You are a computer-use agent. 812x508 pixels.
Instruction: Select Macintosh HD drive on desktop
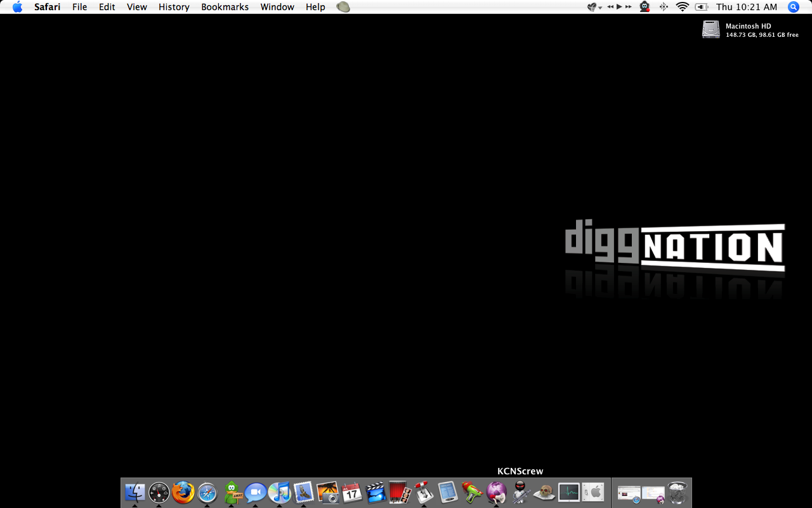[711, 29]
